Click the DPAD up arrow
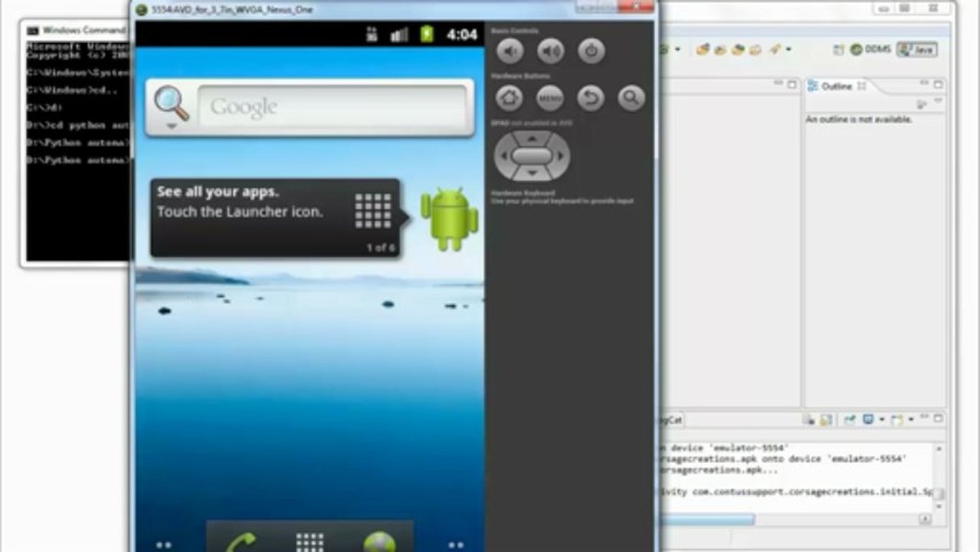Image resolution: width=980 pixels, height=552 pixels. pos(532,138)
